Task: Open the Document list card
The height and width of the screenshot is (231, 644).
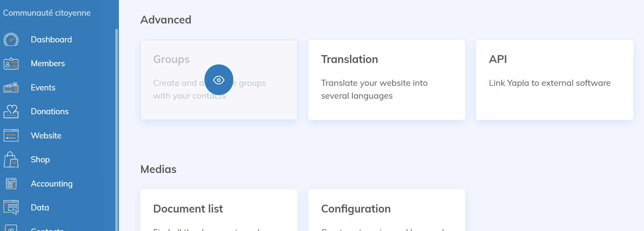Action: (x=219, y=210)
